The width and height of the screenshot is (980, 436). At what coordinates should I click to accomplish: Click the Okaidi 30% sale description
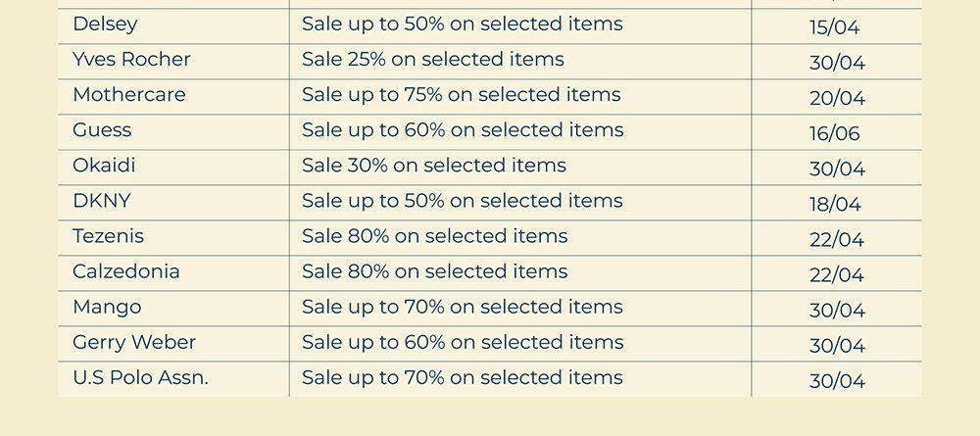click(x=434, y=166)
